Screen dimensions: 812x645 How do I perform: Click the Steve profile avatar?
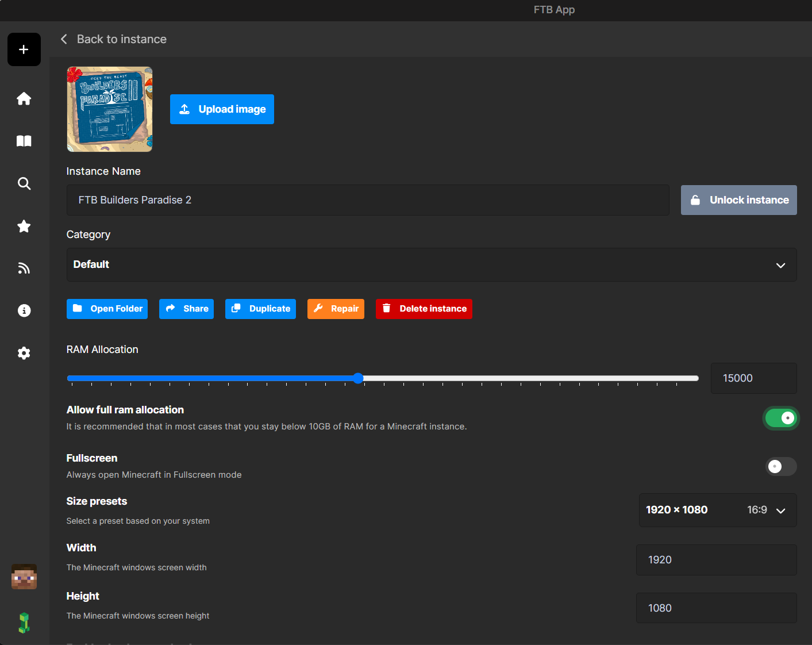point(24,577)
